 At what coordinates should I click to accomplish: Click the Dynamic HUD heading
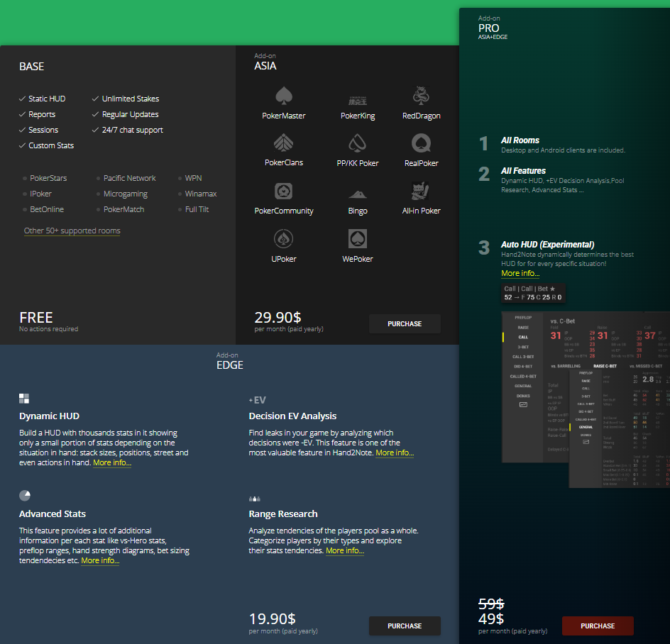tap(49, 416)
